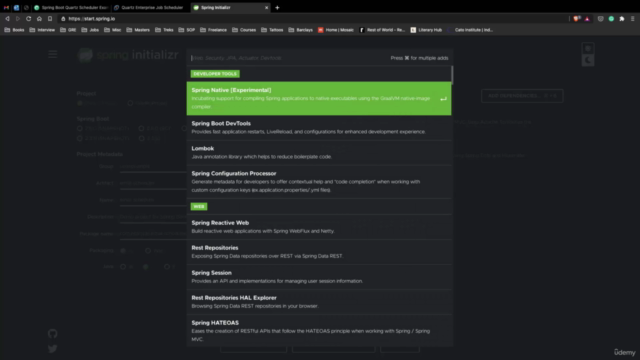Open the Courses bookmark folder
Screen dimensions: 640x360
pyautogui.click(x=244, y=30)
